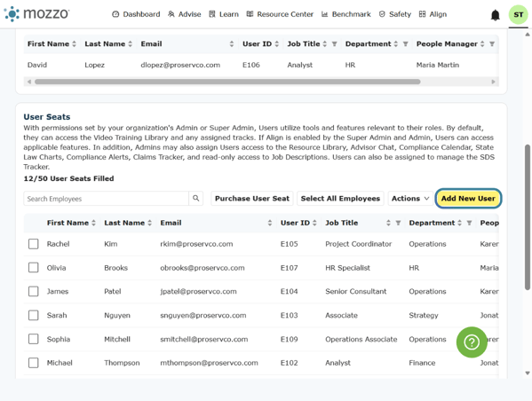
Task: Click the page scroll-down arrow
Action: tap(528, 373)
